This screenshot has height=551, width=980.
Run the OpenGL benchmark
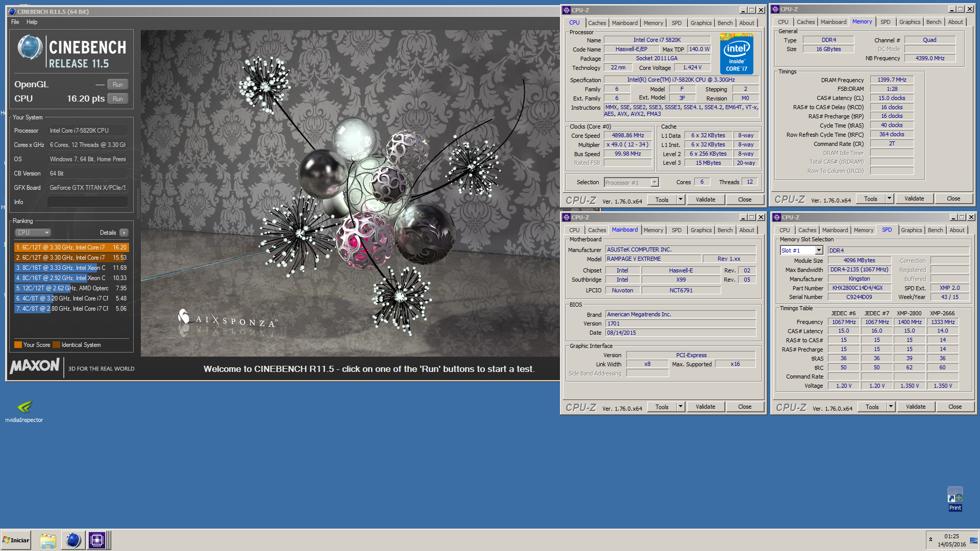click(x=117, y=85)
